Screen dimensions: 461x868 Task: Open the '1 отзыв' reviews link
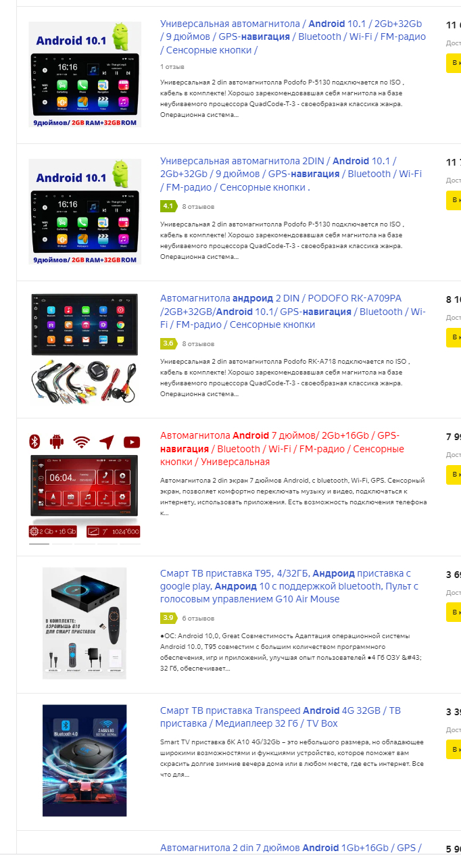click(172, 67)
